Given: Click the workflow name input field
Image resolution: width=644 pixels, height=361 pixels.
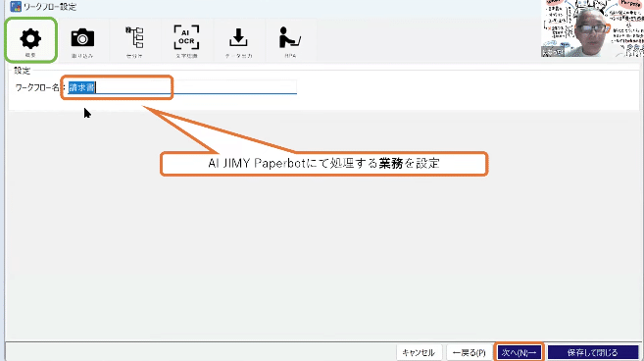Looking at the screenshot, I should click(x=182, y=87).
